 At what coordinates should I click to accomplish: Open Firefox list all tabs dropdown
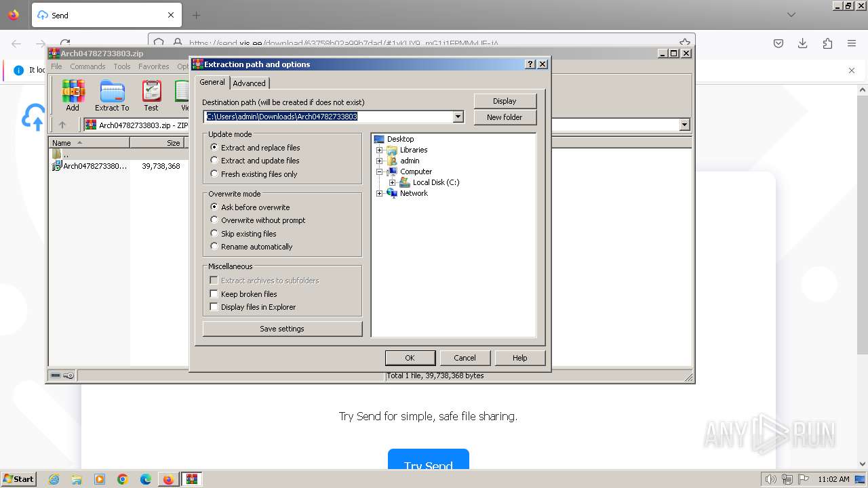791,15
